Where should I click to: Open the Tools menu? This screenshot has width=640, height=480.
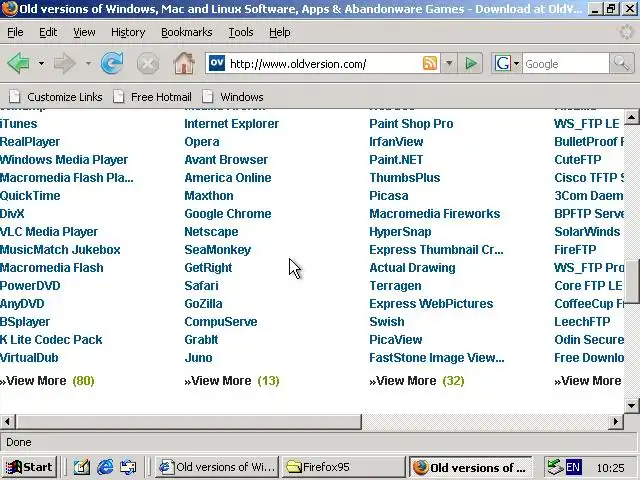tap(241, 32)
